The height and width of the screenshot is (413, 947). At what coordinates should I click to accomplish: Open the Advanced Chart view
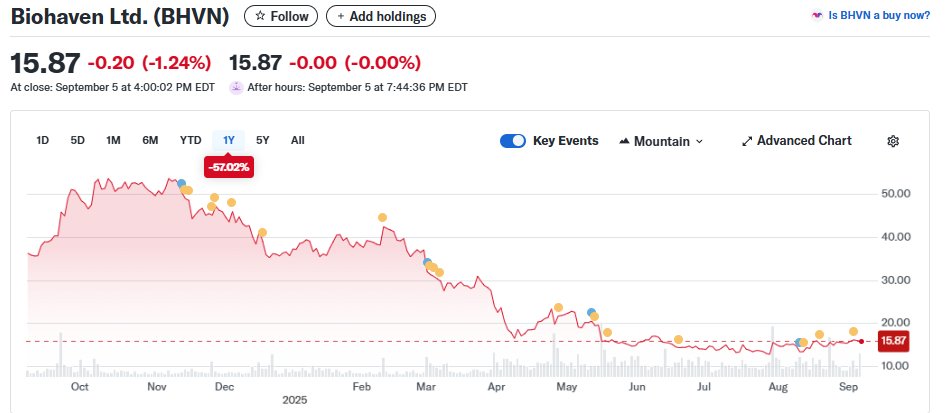[x=797, y=141]
